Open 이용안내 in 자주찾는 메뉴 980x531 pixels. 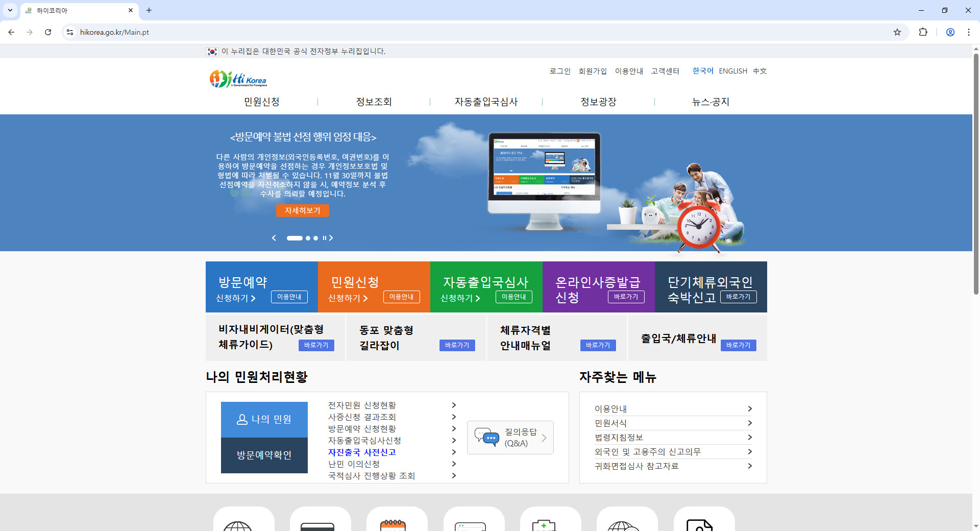click(673, 409)
